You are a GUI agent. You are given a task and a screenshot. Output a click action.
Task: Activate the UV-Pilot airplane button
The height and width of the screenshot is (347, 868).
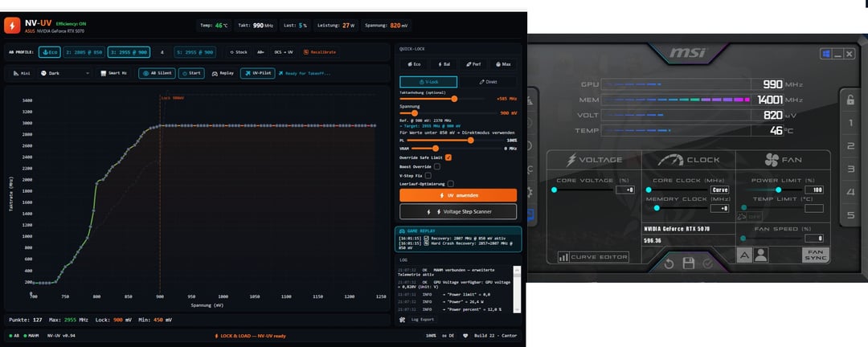tap(257, 73)
